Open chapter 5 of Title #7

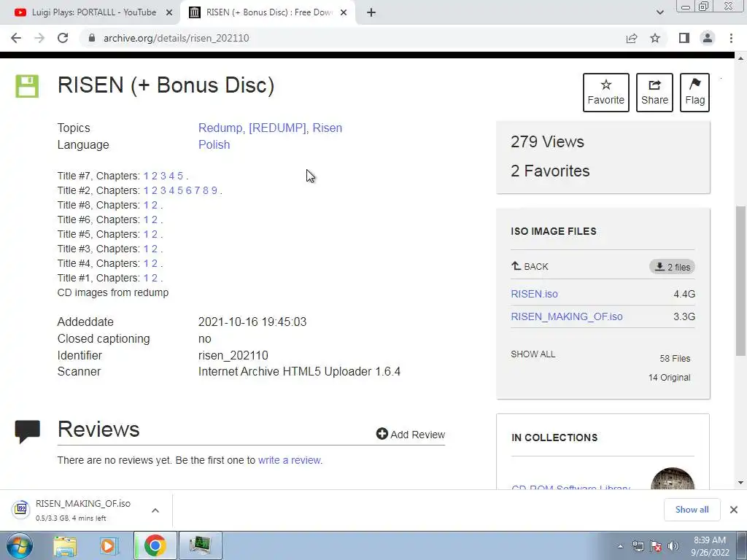pos(180,176)
